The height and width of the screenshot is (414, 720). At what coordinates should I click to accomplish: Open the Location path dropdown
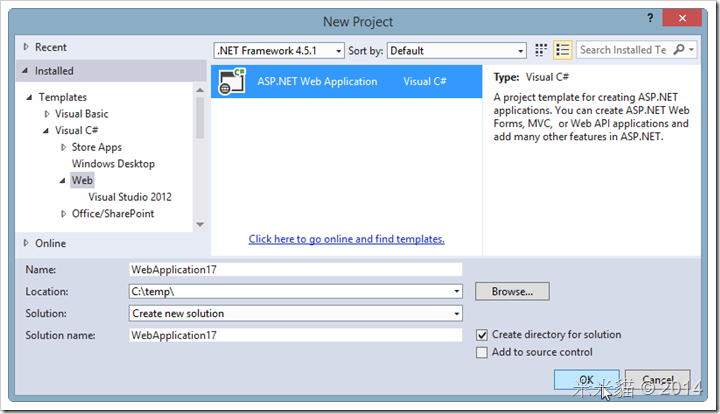coord(456,291)
